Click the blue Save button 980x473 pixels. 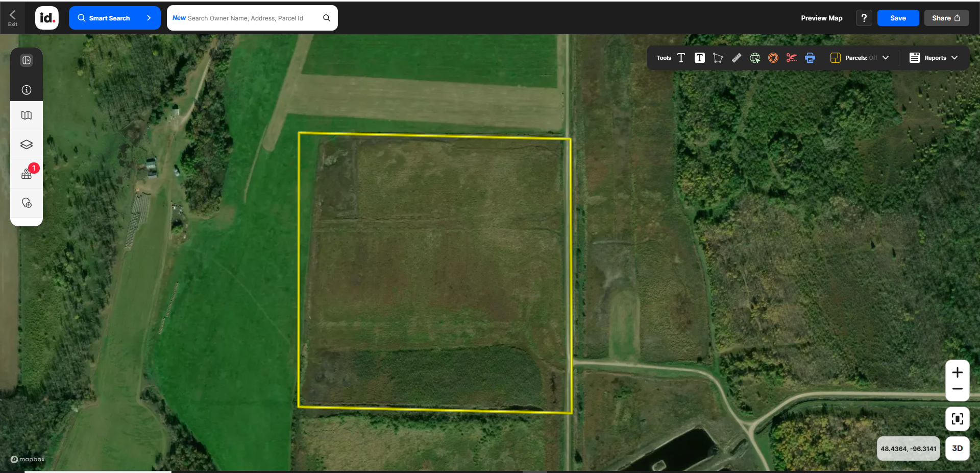coord(898,18)
